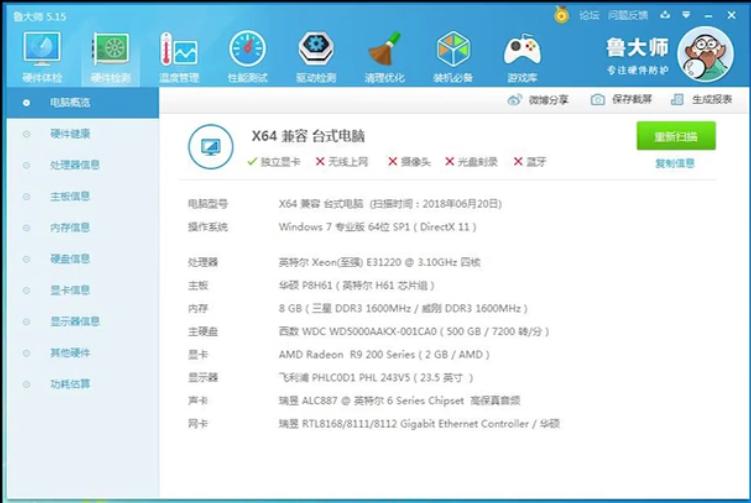Click the upload icon in title bar
The image size is (751, 503).
pyautogui.click(x=665, y=15)
